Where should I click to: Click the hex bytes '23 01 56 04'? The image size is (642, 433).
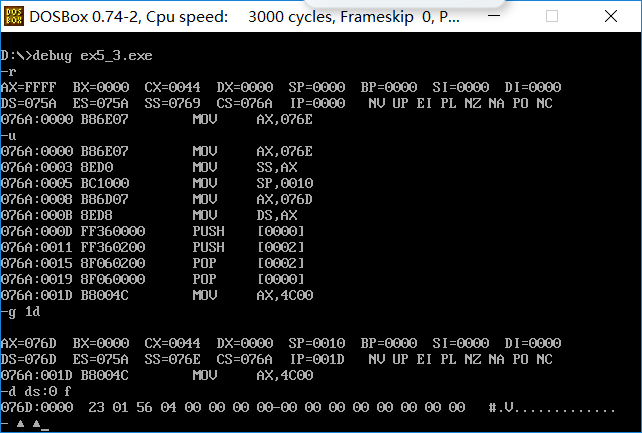pos(132,408)
